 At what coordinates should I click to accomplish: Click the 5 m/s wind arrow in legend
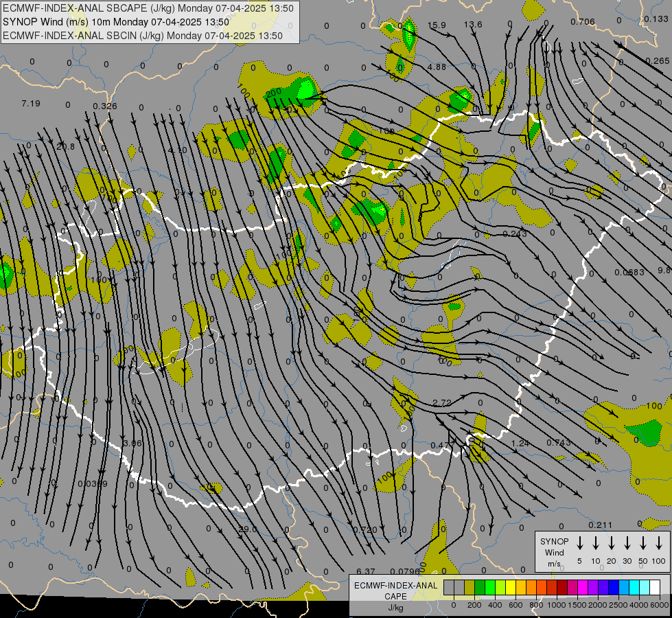coord(579,543)
